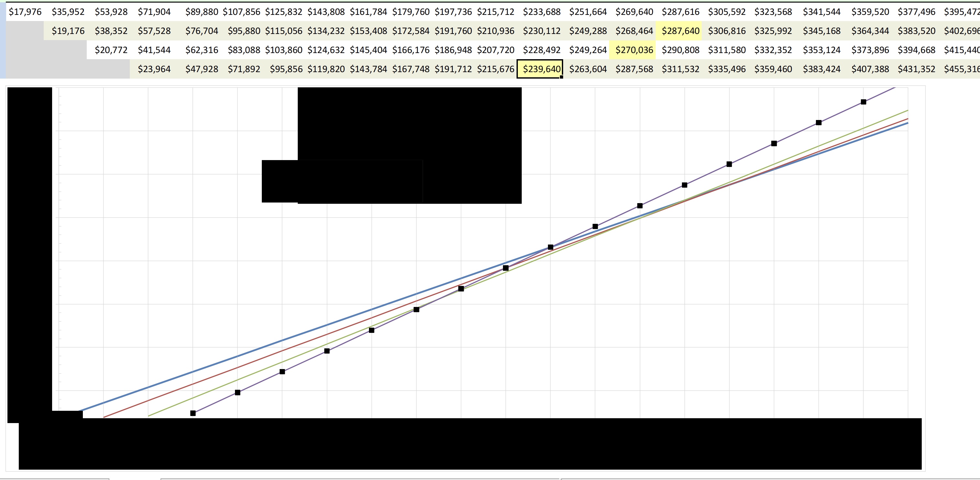Click the cell with value $20,772

click(111, 50)
